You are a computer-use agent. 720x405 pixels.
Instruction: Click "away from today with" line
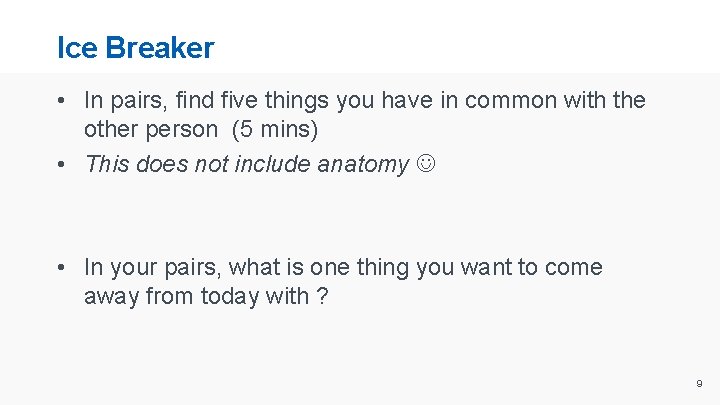pos(196,297)
